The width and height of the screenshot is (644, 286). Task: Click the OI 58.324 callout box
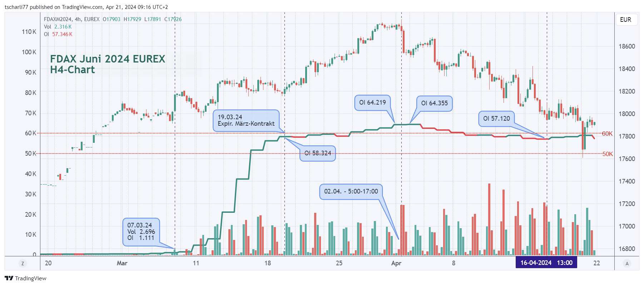pyautogui.click(x=317, y=153)
